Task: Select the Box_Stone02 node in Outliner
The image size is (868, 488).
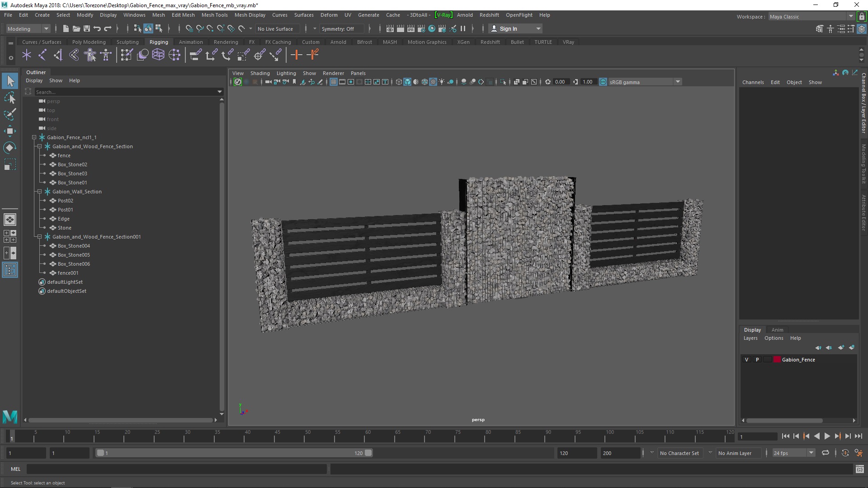Action: click(72, 164)
